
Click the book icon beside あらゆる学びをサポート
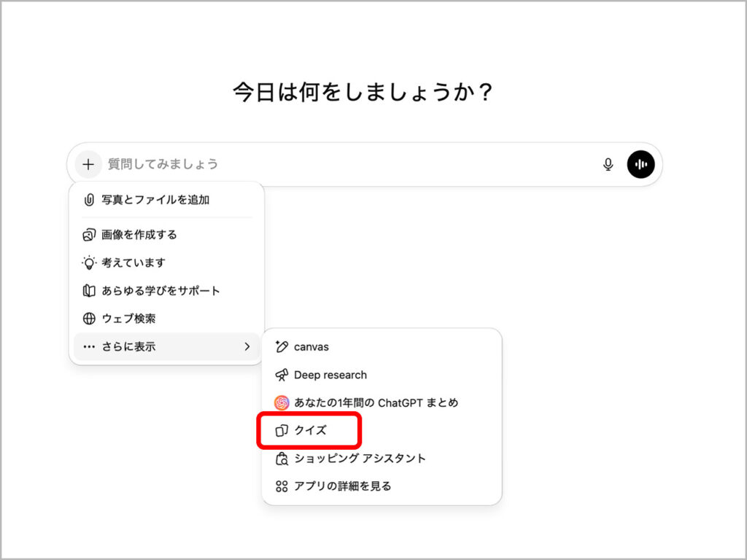tap(89, 291)
